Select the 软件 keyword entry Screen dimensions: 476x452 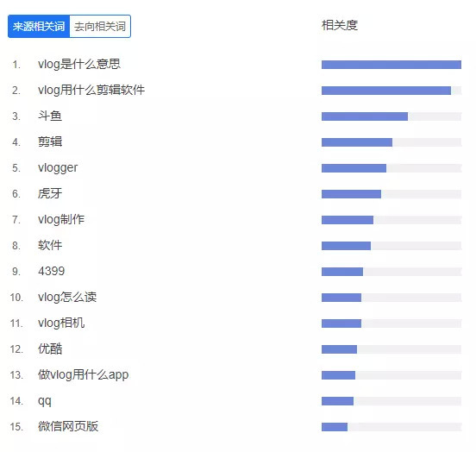(50, 245)
